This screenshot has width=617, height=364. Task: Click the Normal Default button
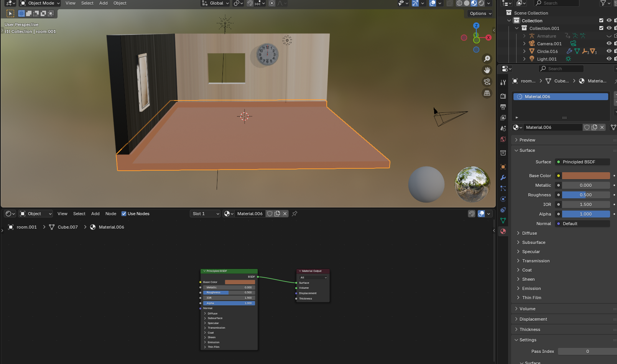pyautogui.click(x=582, y=224)
